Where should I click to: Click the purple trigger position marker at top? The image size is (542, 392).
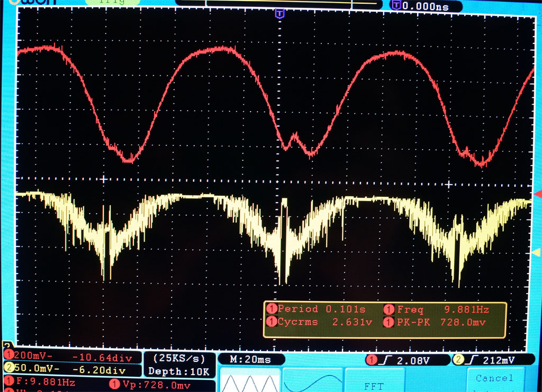point(279,13)
